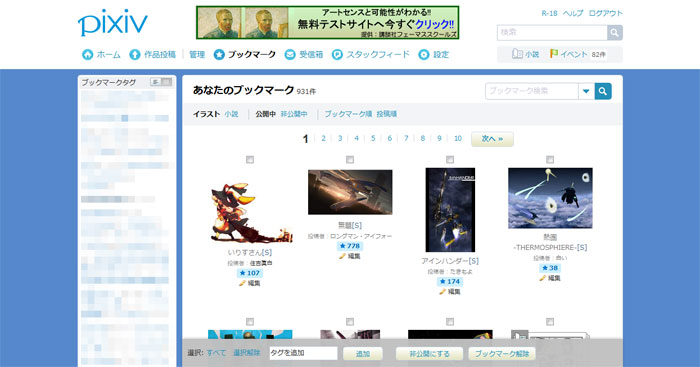The width and height of the screenshot is (700, 367).
Task: Sort by ブックマーク順
Action: pos(348,114)
